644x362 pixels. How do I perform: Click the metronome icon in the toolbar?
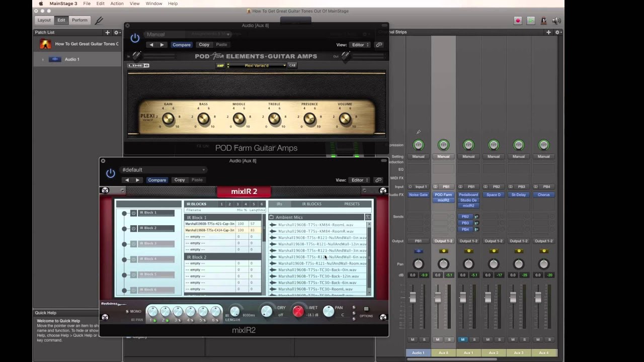pos(543,21)
